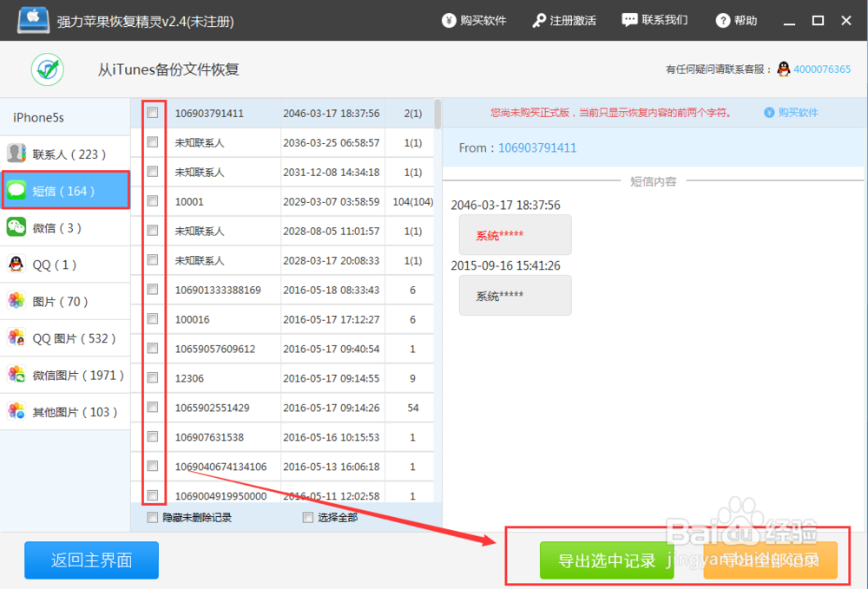Click 联系我们 label in title bar
Image resolution: width=868 pixels, height=589 pixels.
click(664, 21)
